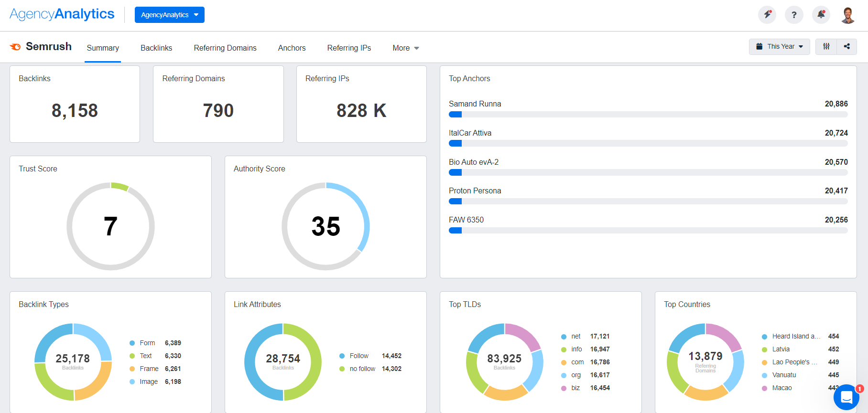Open the notifications bell icon
The width and height of the screenshot is (868, 413).
[821, 15]
